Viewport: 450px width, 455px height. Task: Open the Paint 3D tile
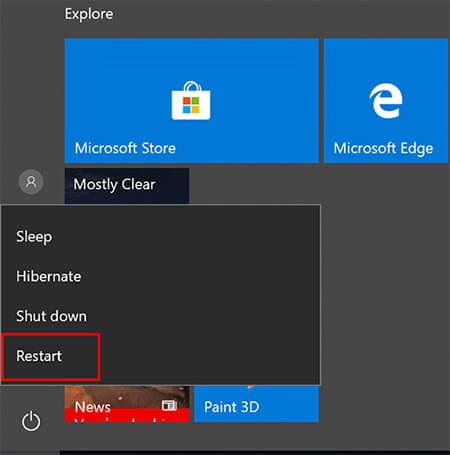(256, 404)
